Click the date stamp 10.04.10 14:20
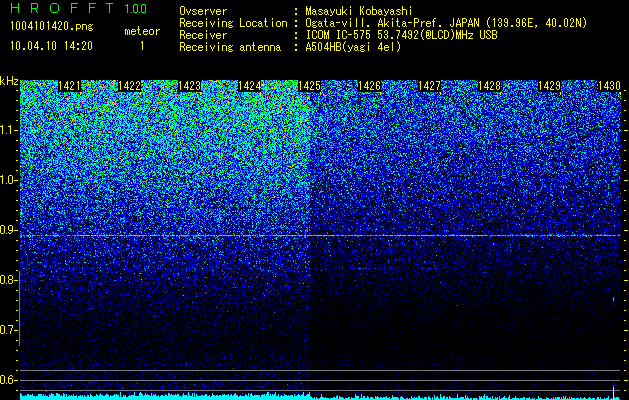Image resolution: width=629 pixels, height=400 pixels. coord(51,46)
